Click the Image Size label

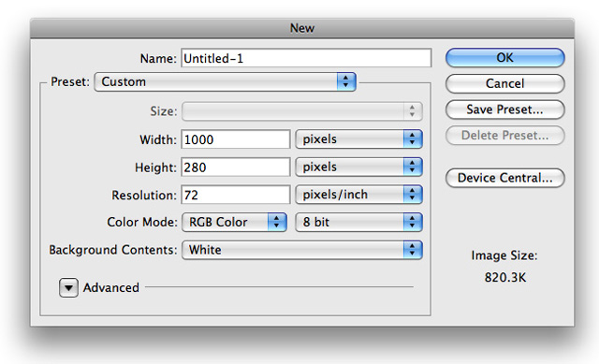tap(504, 255)
